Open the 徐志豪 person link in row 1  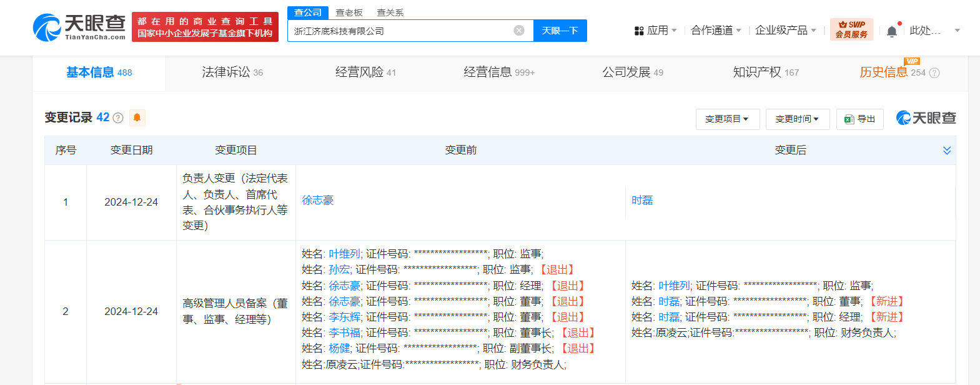pyautogui.click(x=318, y=201)
